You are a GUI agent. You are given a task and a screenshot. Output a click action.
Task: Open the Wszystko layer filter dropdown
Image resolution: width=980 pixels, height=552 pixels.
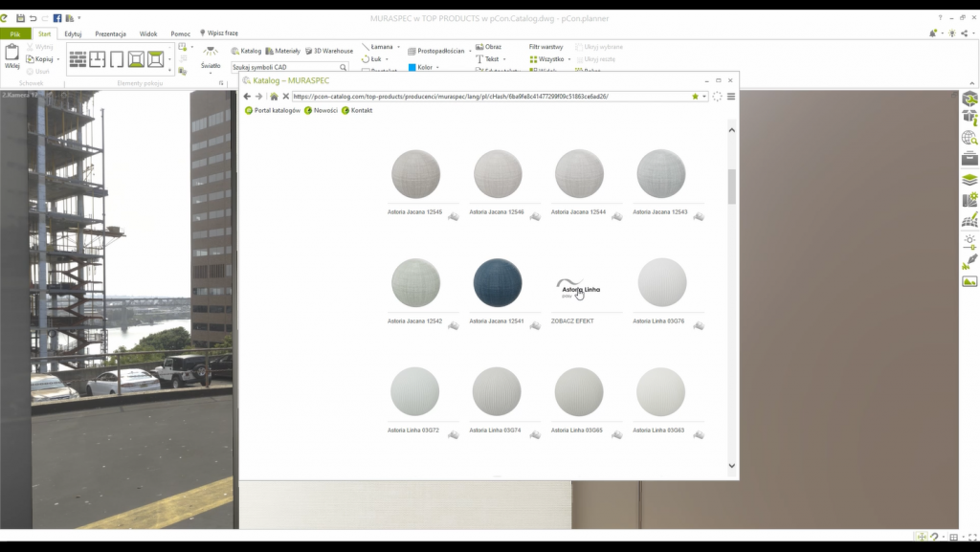pos(569,59)
